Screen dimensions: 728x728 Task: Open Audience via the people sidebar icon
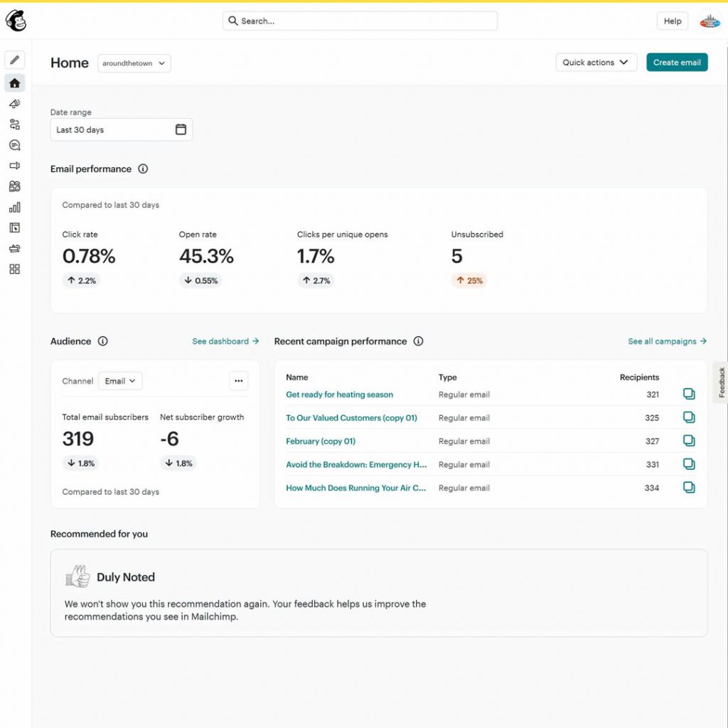pos(14,186)
